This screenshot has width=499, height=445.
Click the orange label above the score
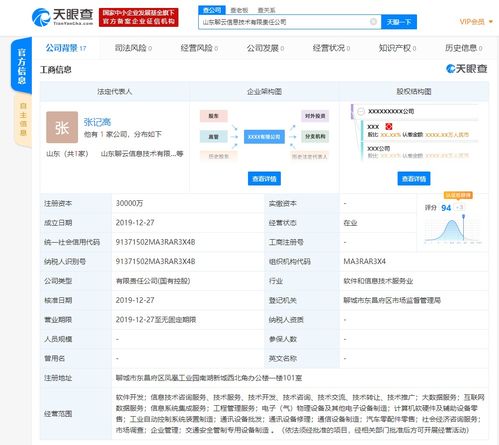pos(458,195)
